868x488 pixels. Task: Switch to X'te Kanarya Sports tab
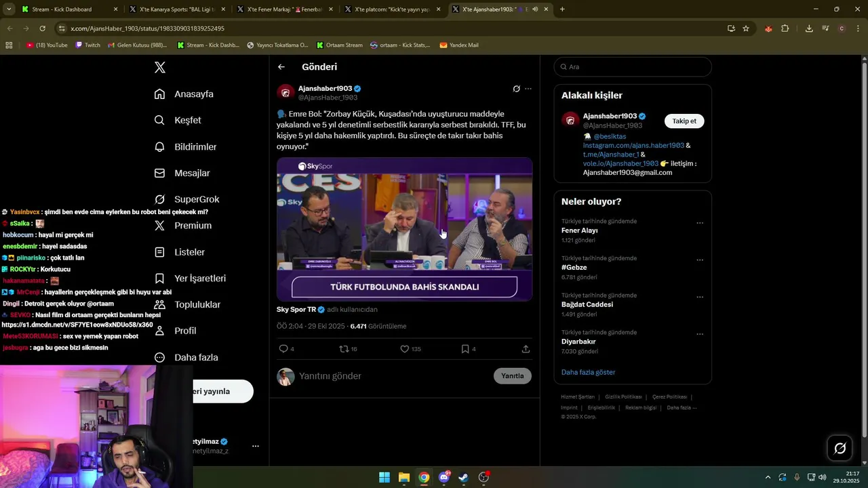point(177,9)
